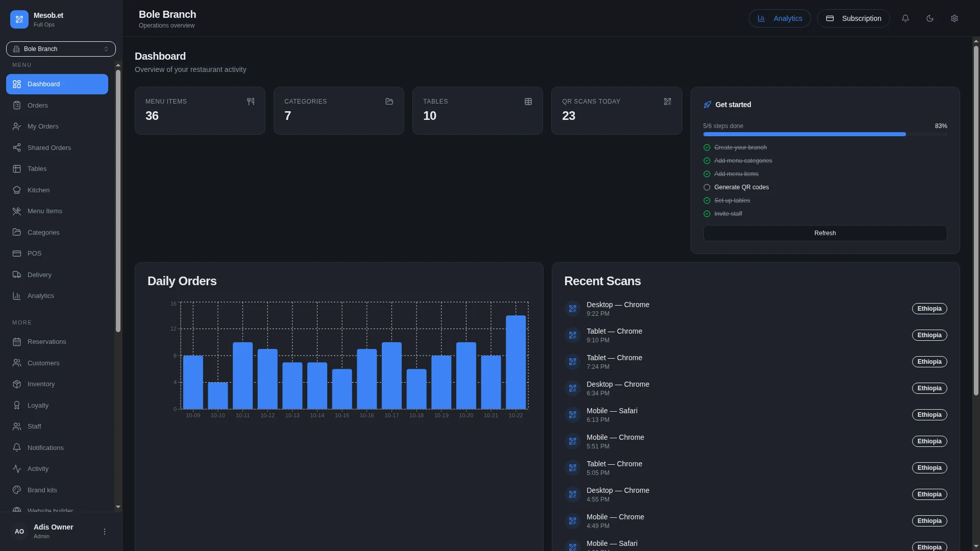980x551 pixels.
Task: Open the Bole Branch selector dropdown
Action: (61, 49)
